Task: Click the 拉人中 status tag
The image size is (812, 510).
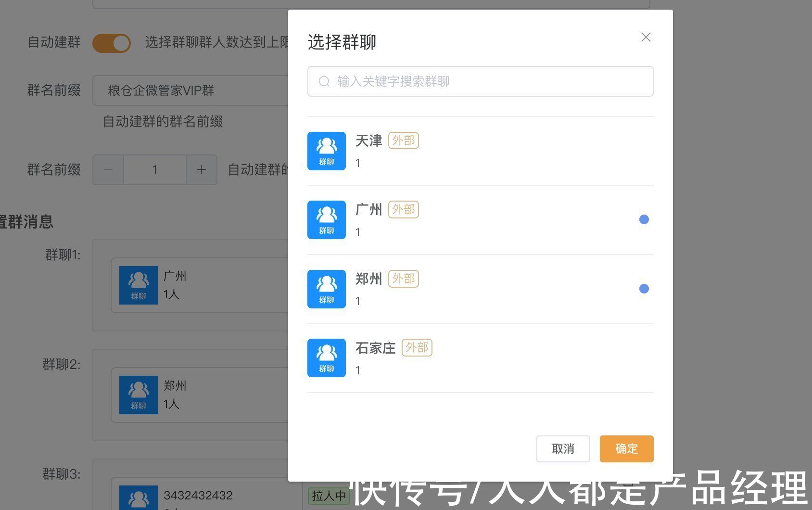Action: click(329, 496)
